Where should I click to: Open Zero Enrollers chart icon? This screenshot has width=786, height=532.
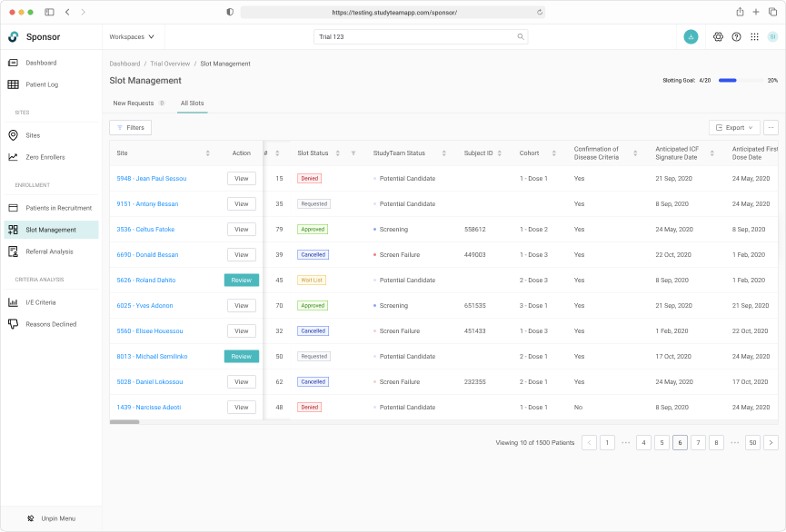14,157
